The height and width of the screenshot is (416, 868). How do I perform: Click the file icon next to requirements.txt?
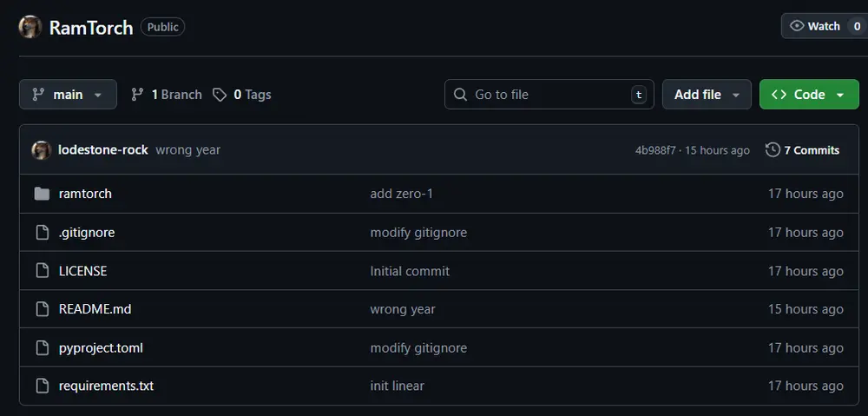click(42, 386)
